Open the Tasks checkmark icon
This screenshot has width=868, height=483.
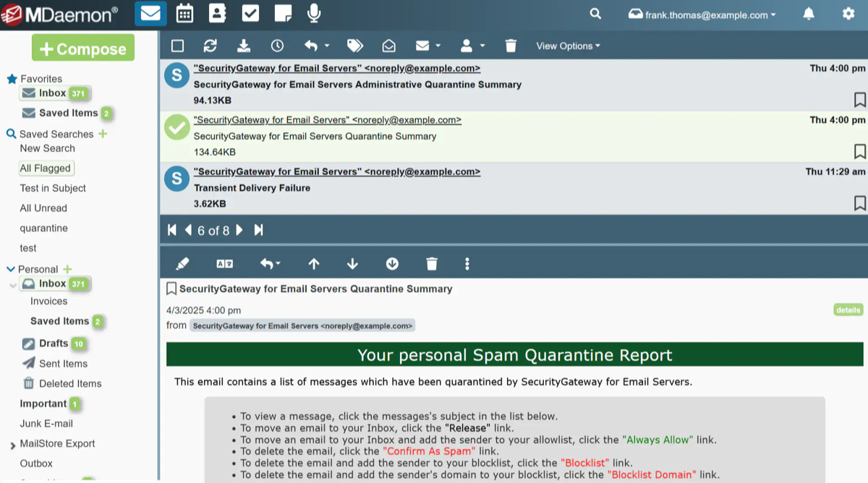click(x=250, y=14)
